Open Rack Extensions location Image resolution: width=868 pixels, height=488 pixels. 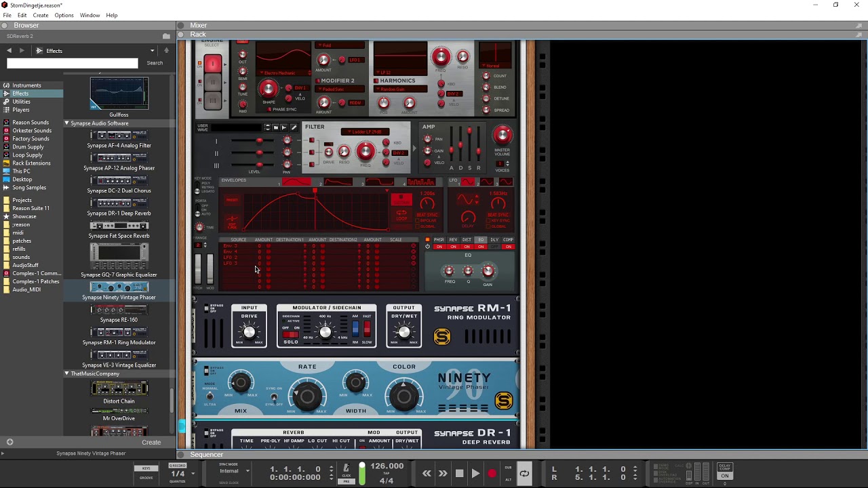click(x=31, y=163)
